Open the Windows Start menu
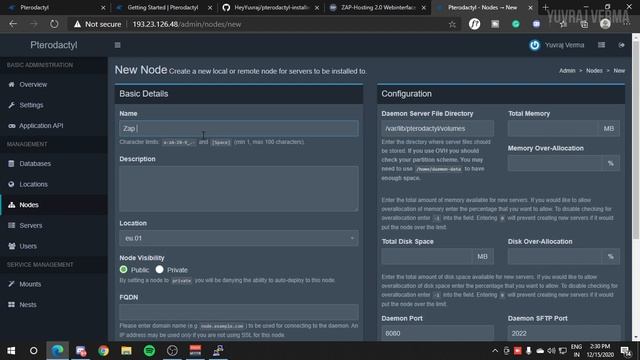 point(11,351)
